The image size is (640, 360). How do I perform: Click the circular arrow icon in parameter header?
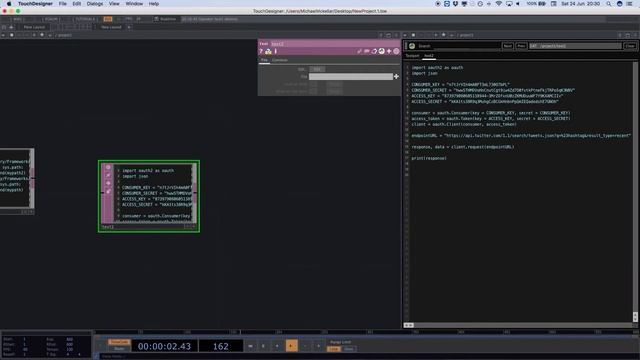point(374,51)
